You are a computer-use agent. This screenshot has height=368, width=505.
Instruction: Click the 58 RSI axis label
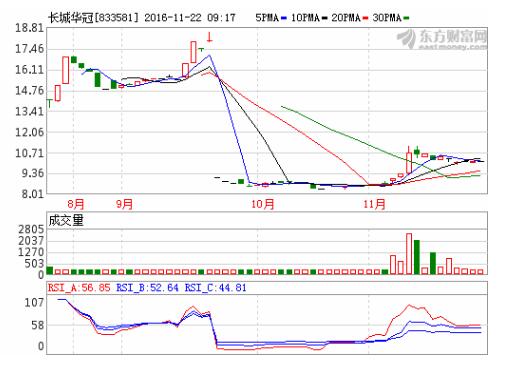coord(38,325)
